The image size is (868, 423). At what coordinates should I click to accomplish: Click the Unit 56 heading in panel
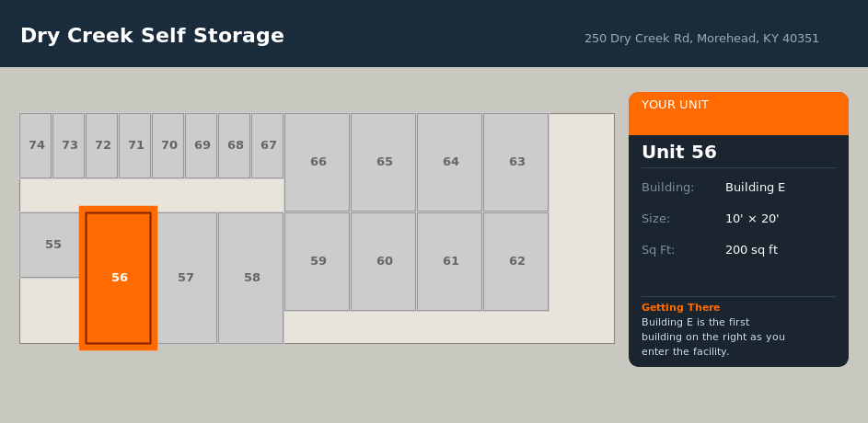point(679,153)
